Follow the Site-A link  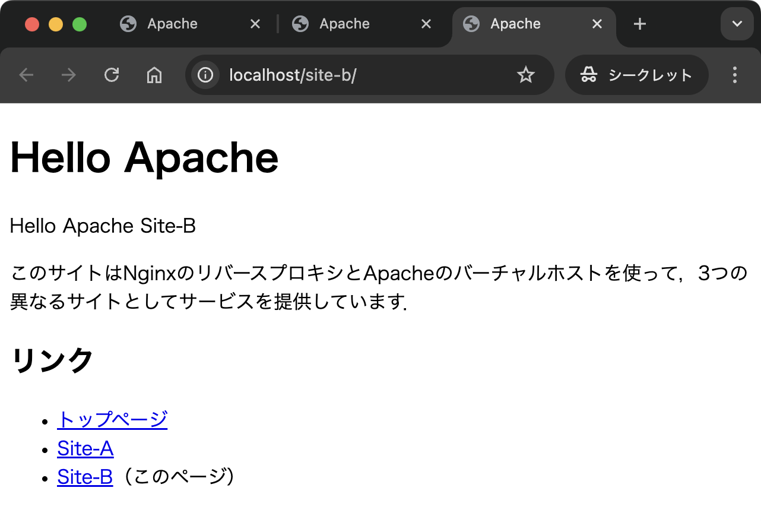click(85, 449)
